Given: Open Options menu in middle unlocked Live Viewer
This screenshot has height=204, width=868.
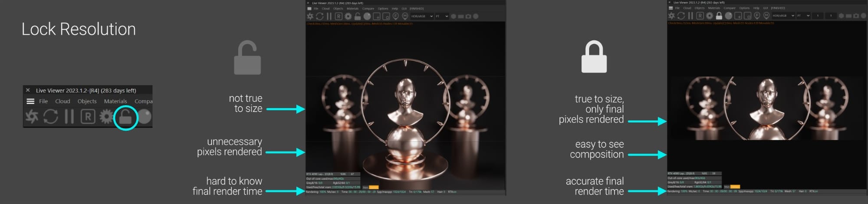Looking at the screenshot, I should [x=383, y=9].
